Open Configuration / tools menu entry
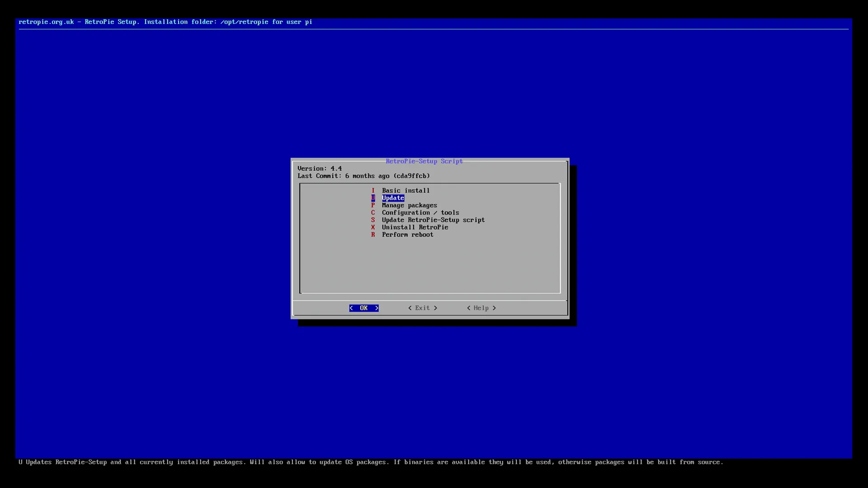868x488 pixels. [x=415, y=212]
